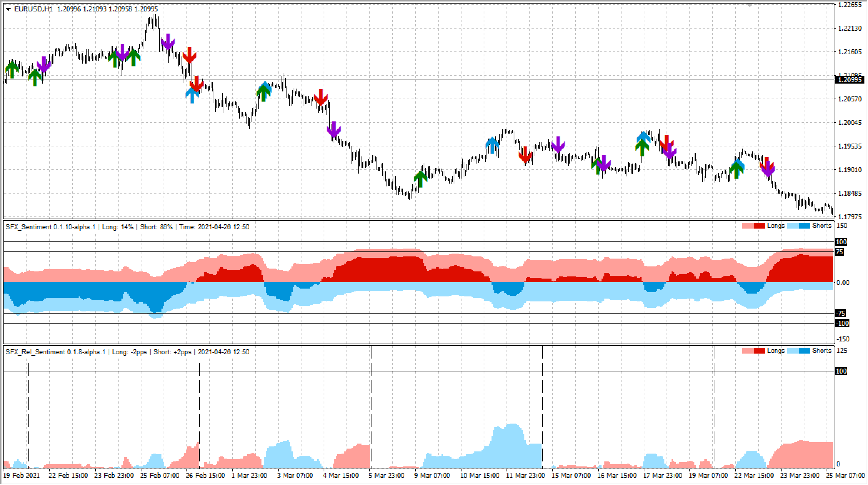Click dark red Longs swatch in SFX_Sentiment legend
This screenshot has width=868, height=485.
tap(759, 226)
